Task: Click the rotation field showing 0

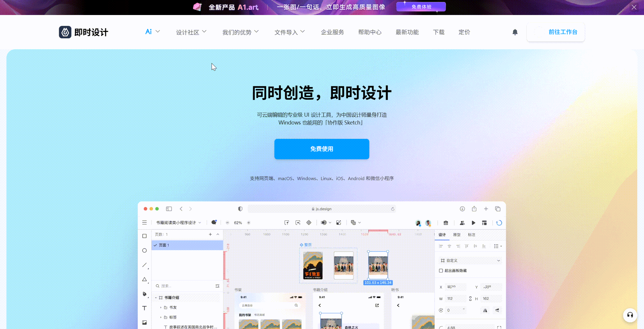Action: pos(455,310)
